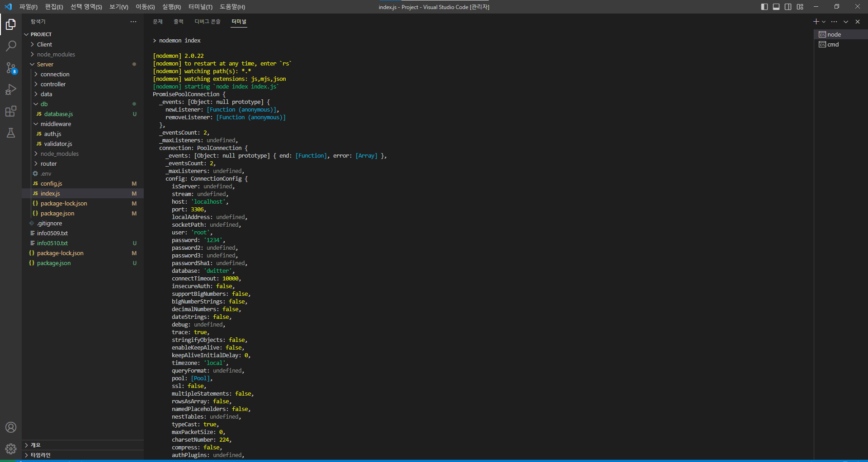This screenshot has height=462, width=868.
Task: Open the 편집(E) menu
Action: (54, 7)
